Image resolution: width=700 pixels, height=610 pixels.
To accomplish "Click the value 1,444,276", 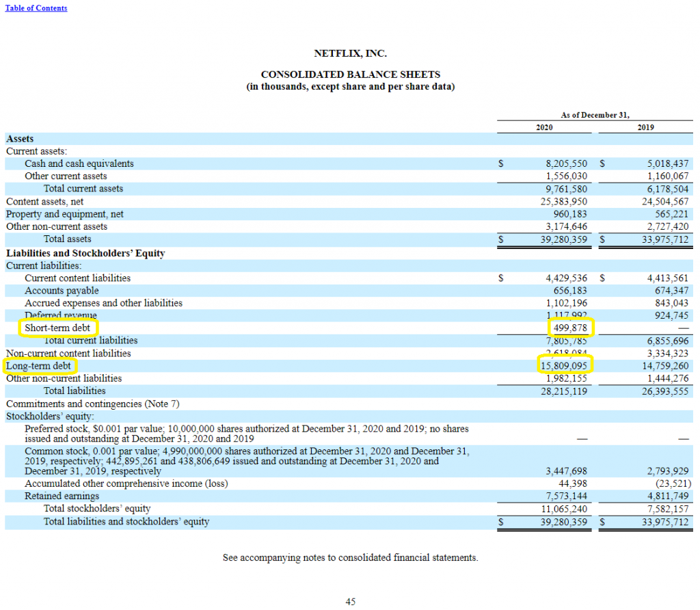I will pos(668,379).
